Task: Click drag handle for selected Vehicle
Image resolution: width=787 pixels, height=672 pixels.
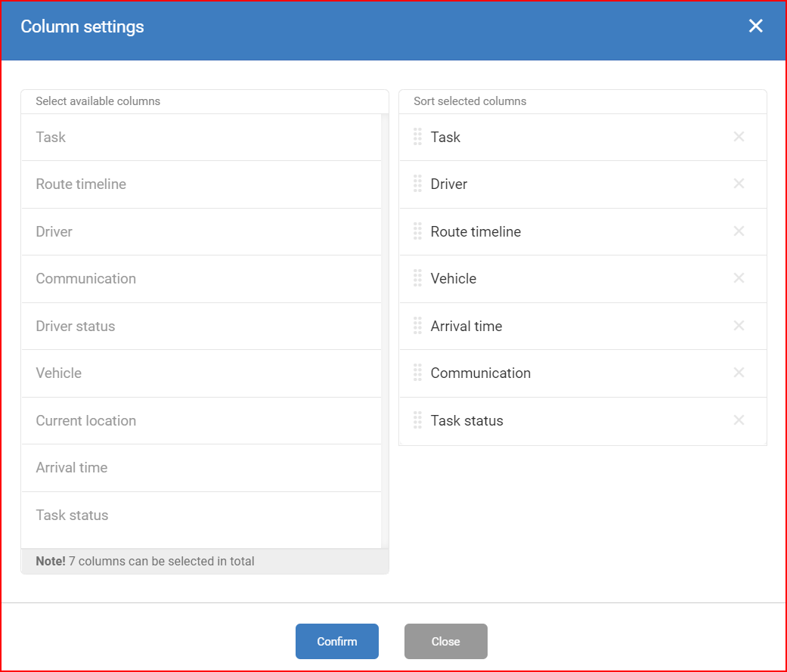Action: [417, 278]
